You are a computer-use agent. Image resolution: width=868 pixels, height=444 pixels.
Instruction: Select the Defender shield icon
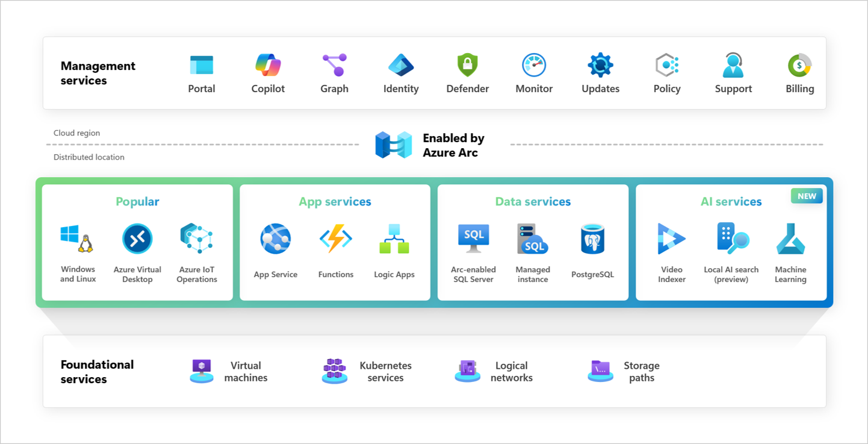pos(468,63)
